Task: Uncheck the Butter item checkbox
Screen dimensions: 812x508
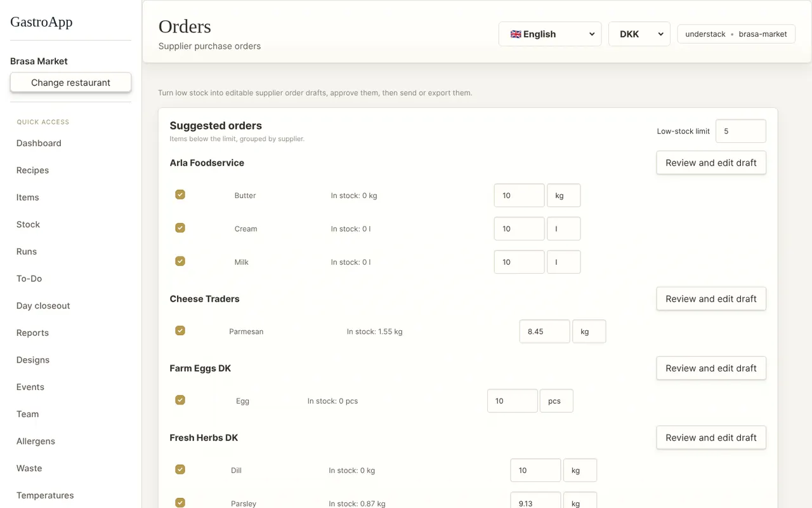Action: coord(180,194)
